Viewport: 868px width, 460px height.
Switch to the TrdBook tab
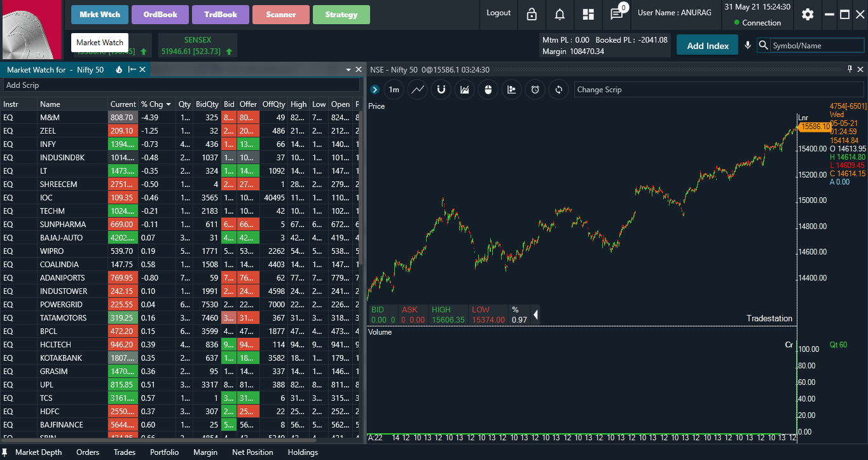[221, 15]
